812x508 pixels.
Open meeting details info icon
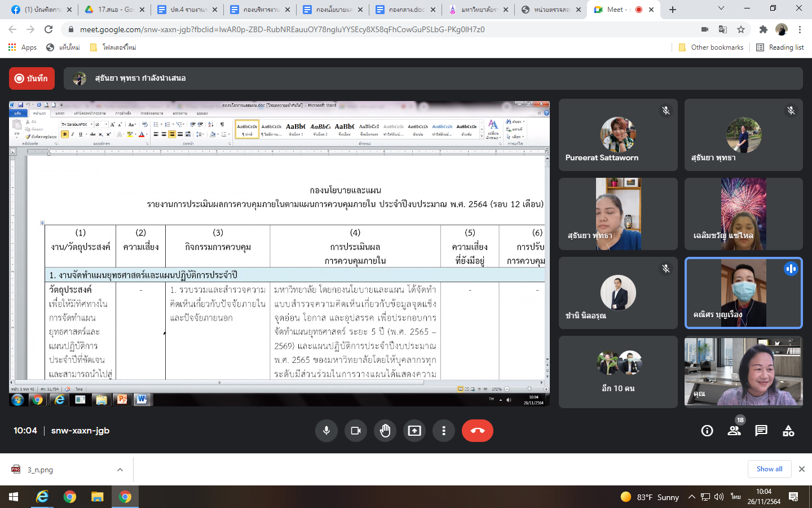pyautogui.click(x=707, y=431)
